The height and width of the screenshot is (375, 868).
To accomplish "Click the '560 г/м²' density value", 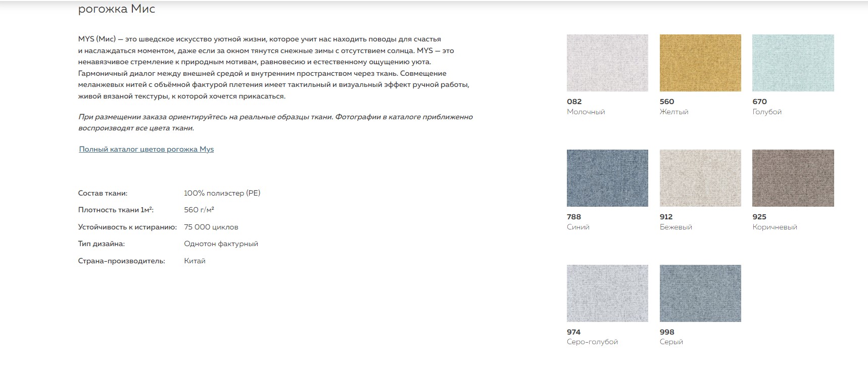I will (x=199, y=210).
